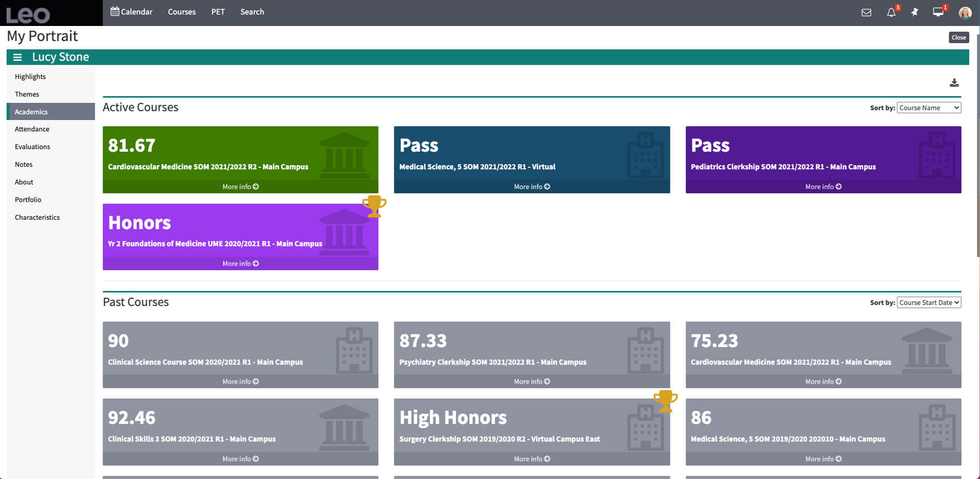Open the Calendar from top navigation
The width and height of the screenshot is (980, 479).
click(132, 12)
